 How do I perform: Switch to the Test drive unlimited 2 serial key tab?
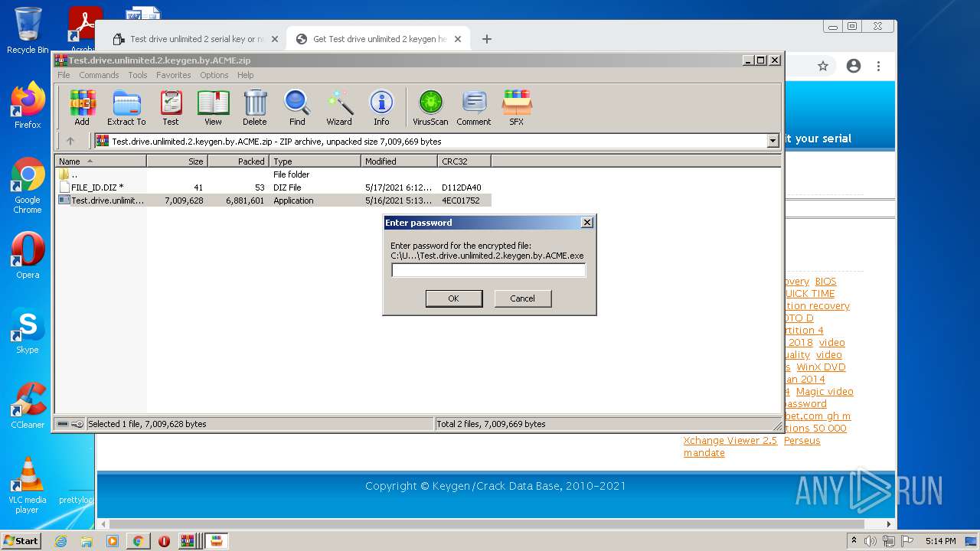[195, 39]
